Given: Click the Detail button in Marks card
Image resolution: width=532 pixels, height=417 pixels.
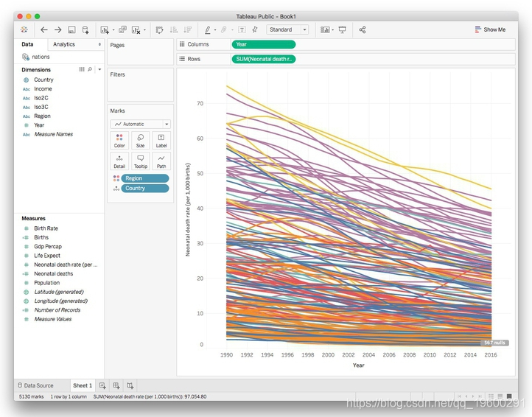Looking at the screenshot, I should click(119, 161).
